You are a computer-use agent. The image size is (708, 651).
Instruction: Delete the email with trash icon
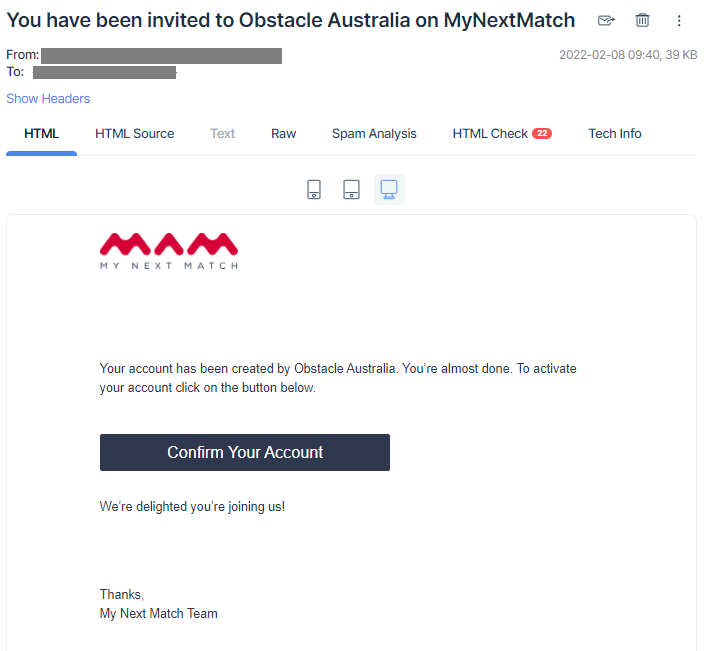642,20
